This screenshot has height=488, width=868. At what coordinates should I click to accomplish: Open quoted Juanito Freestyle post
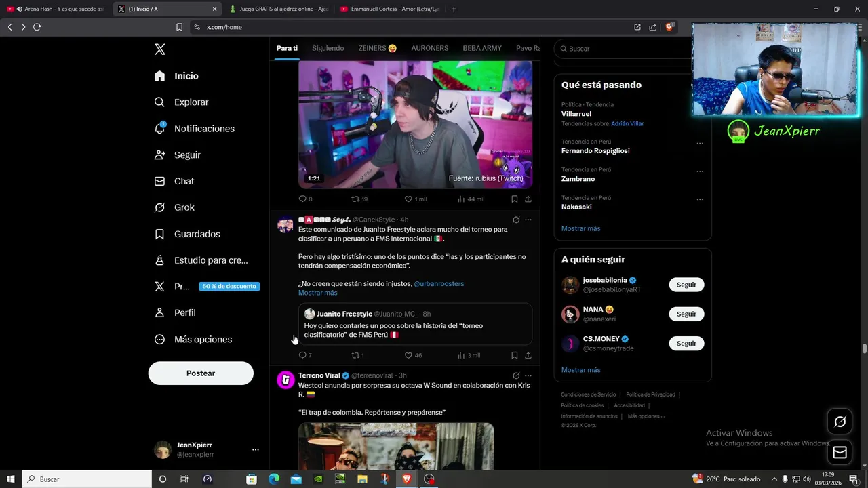pyautogui.click(x=415, y=325)
